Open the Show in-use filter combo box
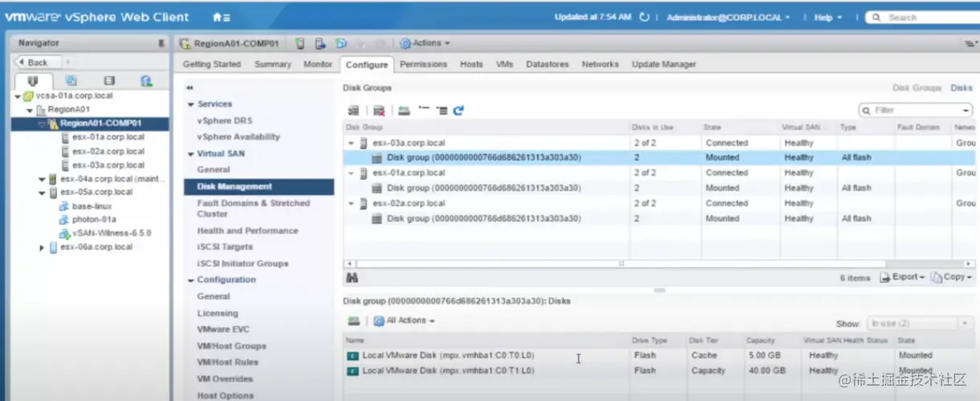Image resolution: width=980 pixels, height=401 pixels. point(921,323)
